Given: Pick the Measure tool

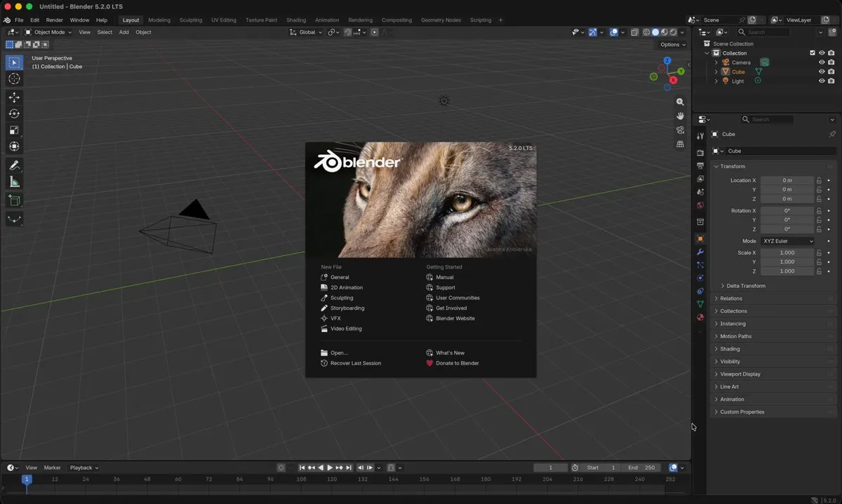Looking at the screenshot, I should pyautogui.click(x=14, y=182).
